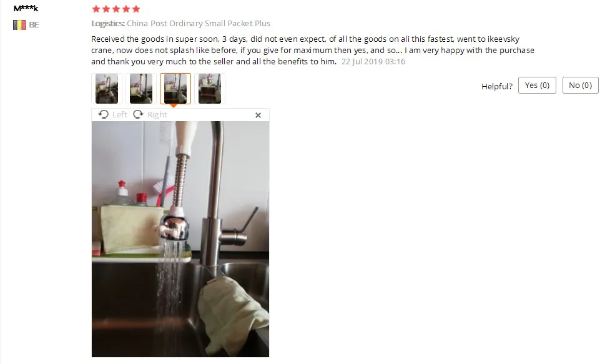The height and width of the screenshot is (364, 615).
Task: Select the highlighted third photo thumbnail
Action: [x=175, y=89]
